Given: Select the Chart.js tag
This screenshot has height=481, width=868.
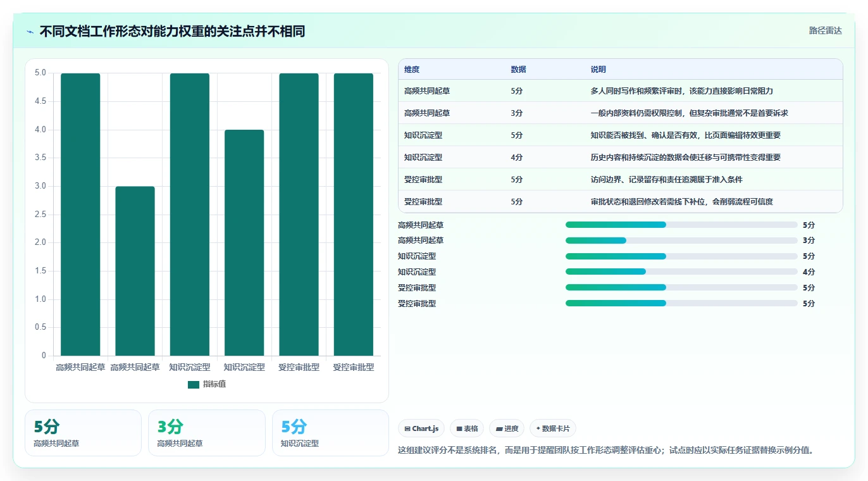Looking at the screenshot, I should (421, 428).
